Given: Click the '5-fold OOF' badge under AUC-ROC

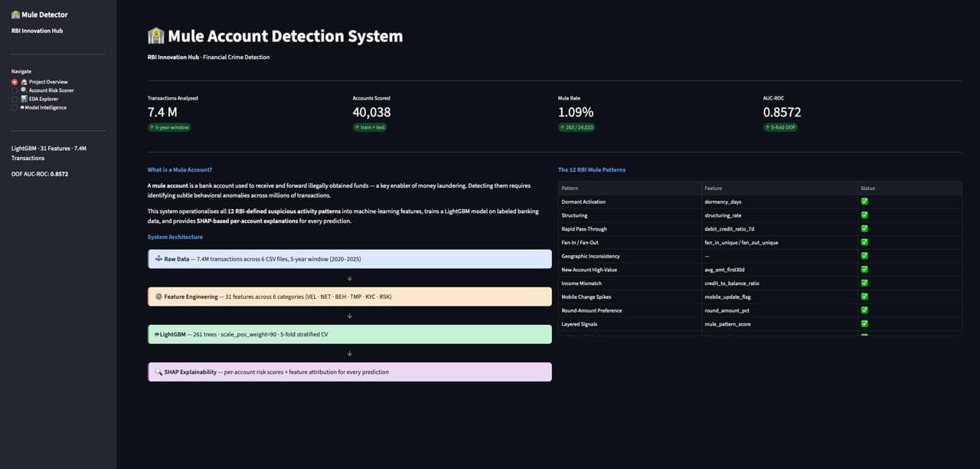Looking at the screenshot, I should point(780,127).
